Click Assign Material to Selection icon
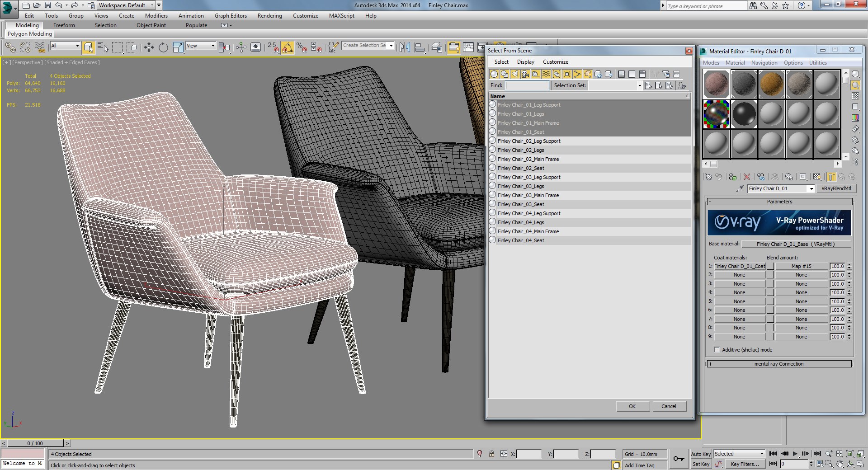The height and width of the screenshot is (470, 868). coord(733,177)
